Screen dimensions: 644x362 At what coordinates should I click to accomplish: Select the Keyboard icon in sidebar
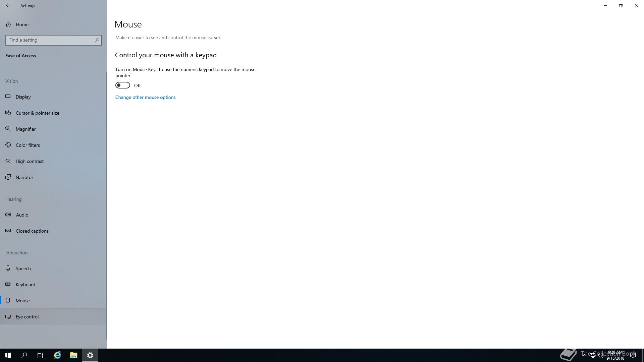(8, 284)
